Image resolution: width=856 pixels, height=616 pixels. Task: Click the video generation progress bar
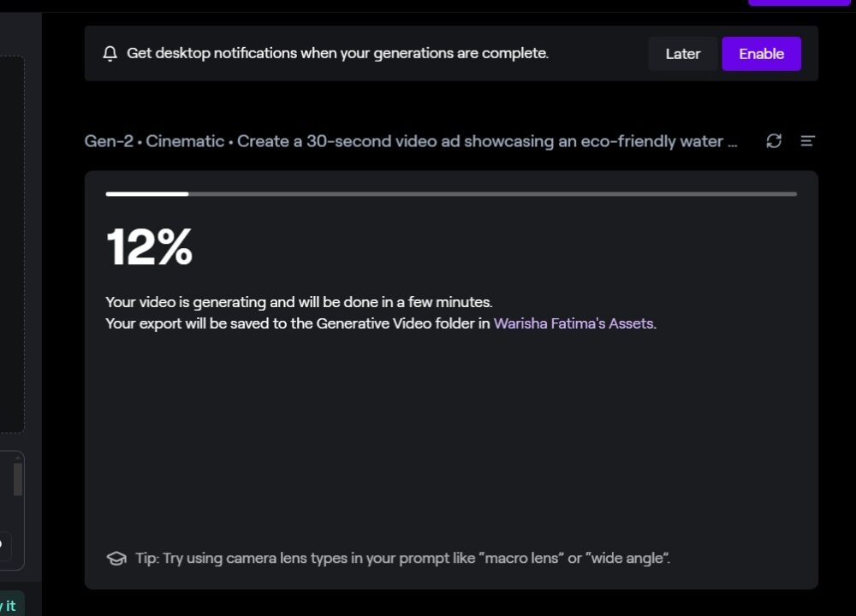coord(451,194)
